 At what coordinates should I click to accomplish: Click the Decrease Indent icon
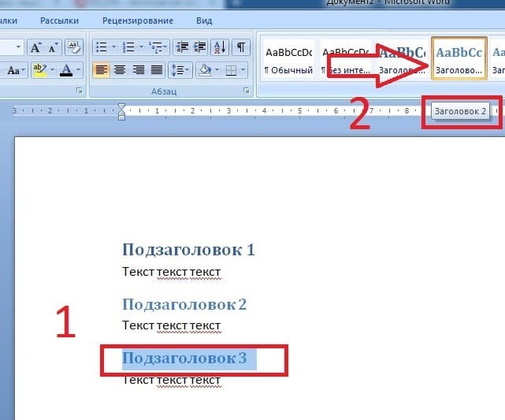pos(183,47)
